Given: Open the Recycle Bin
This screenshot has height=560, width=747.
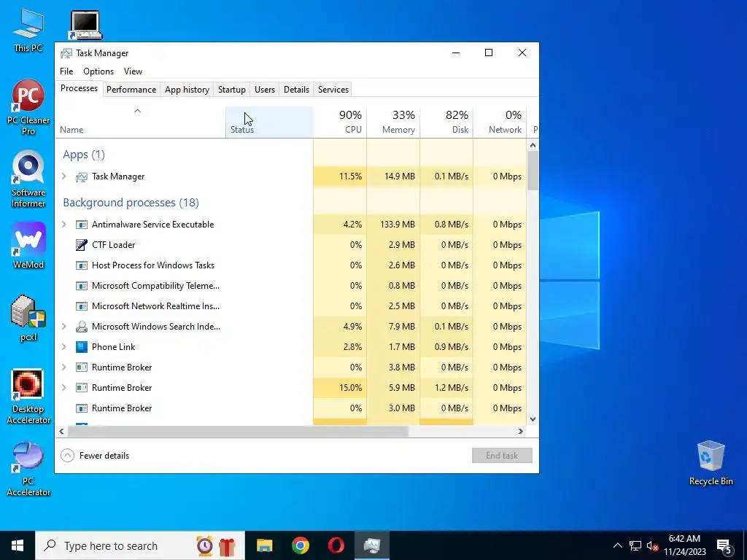Looking at the screenshot, I should pos(711,463).
